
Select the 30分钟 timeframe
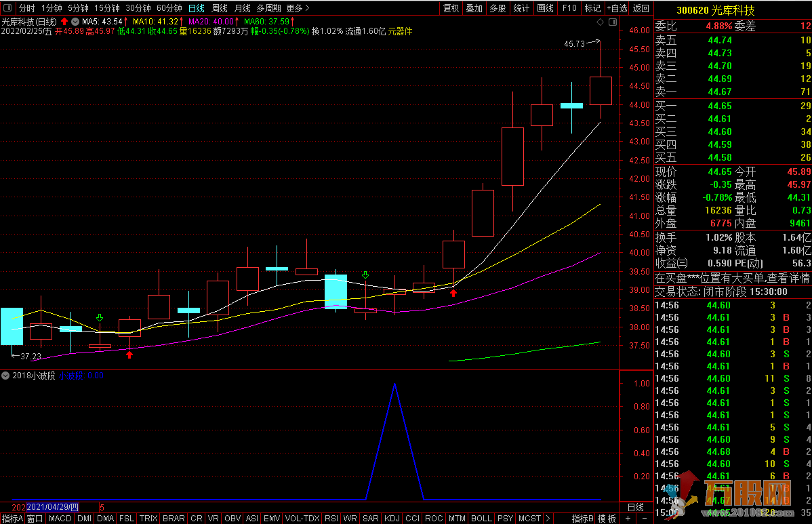138,7
